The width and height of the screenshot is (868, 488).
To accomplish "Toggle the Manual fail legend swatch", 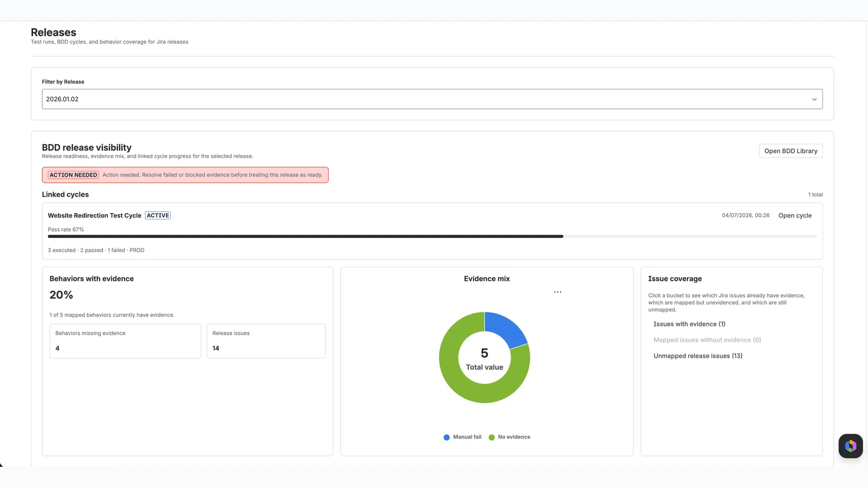I will click(446, 438).
